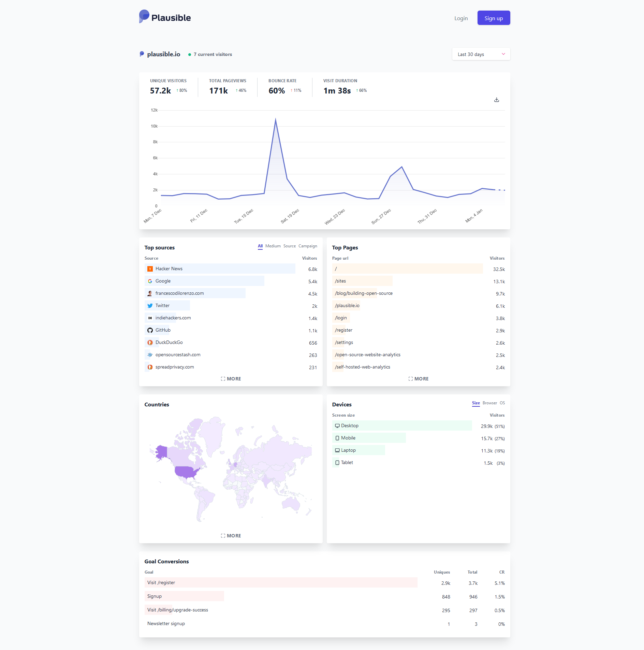This screenshot has width=644, height=650.
Task: Click the GitHub octocat icon
Action: [x=150, y=330]
